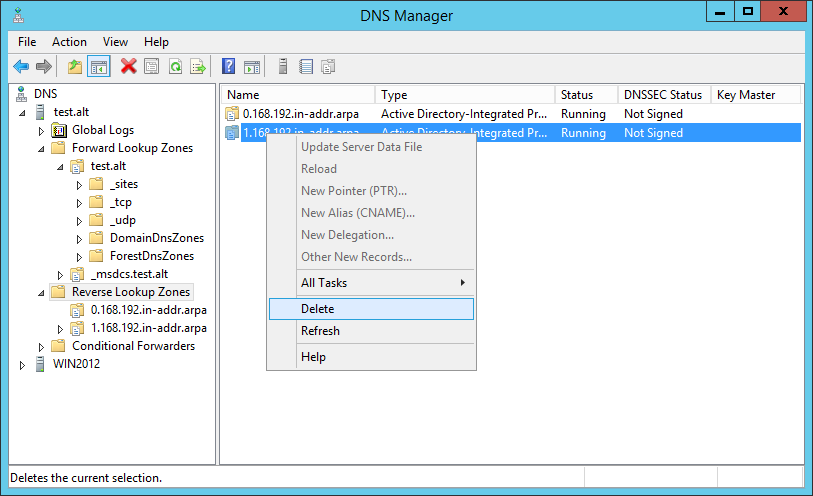The image size is (813, 496).
Task: Open the Action menu
Action: [x=69, y=42]
